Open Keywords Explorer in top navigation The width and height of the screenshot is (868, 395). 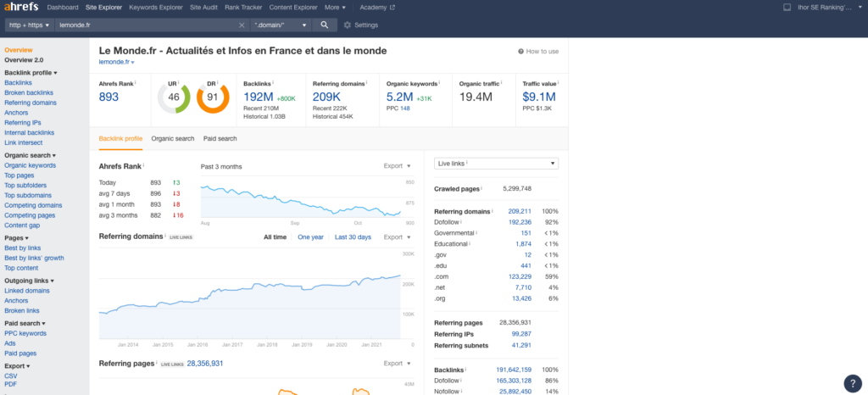(x=156, y=8)
